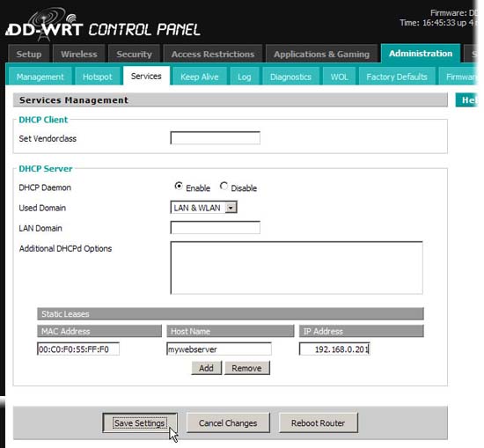The height and width of the screenshot is (448, 484).
Task: Remove the static lease entry
Action: point(246,368)
